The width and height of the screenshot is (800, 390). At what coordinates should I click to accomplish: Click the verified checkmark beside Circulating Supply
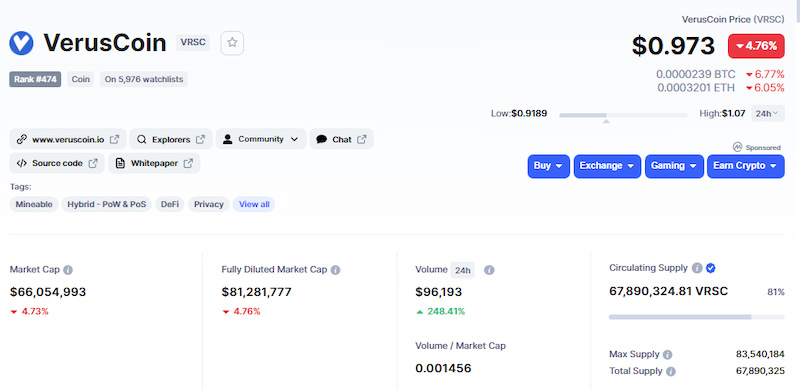[710, 268]
